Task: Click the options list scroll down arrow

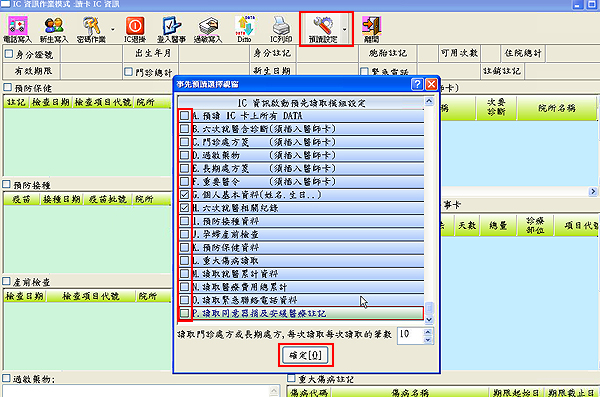Action: click(429, 319)
